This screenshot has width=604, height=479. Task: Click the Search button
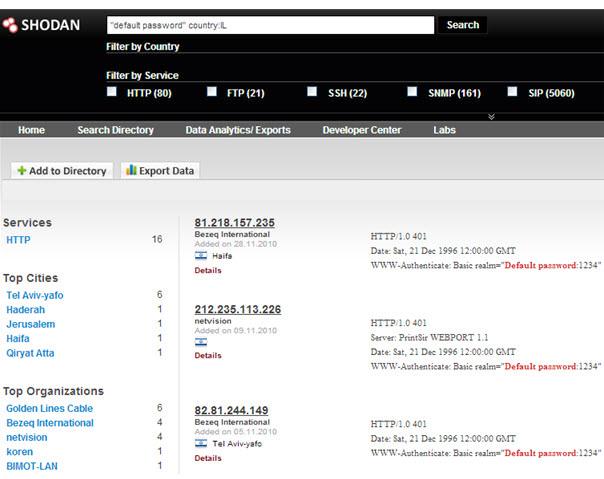(463, 25)
